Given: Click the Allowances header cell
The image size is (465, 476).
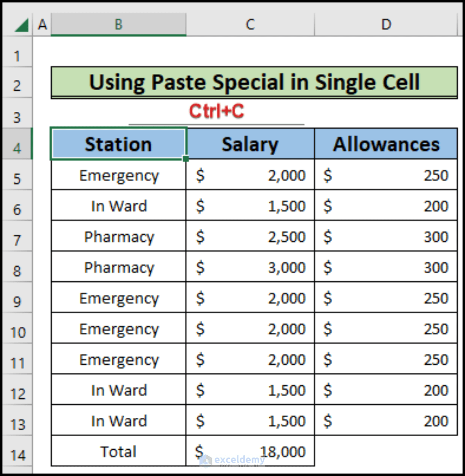Looking at the screenshot, I should click(x=386, y=144).
